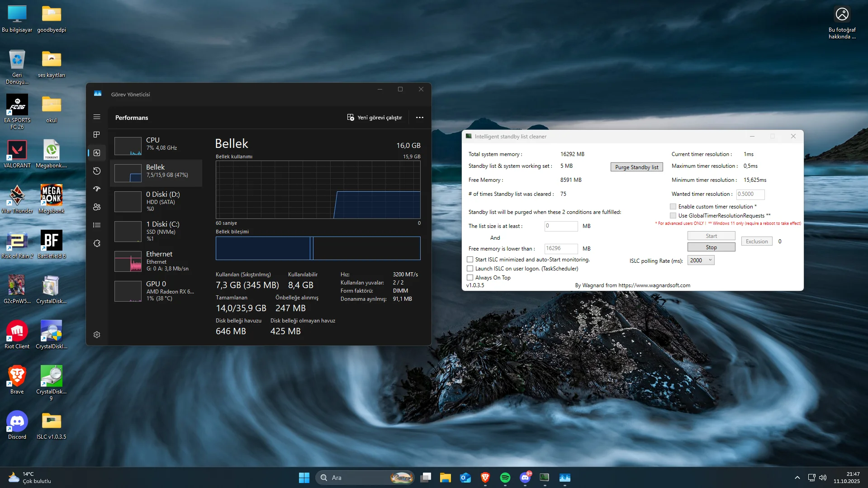Open Users page icon in sidebar
This screenshot has height=488, width=868.
(x=97, y=207)
